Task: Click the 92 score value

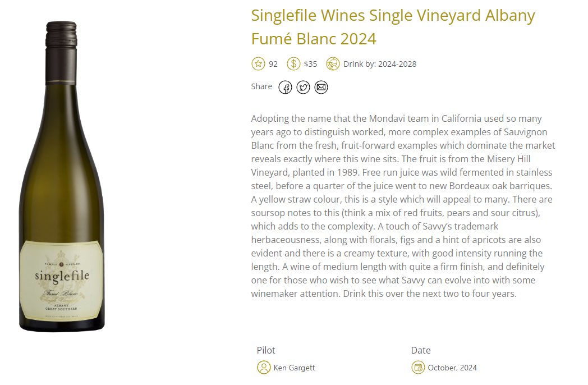Action: [x=273, y=64]
